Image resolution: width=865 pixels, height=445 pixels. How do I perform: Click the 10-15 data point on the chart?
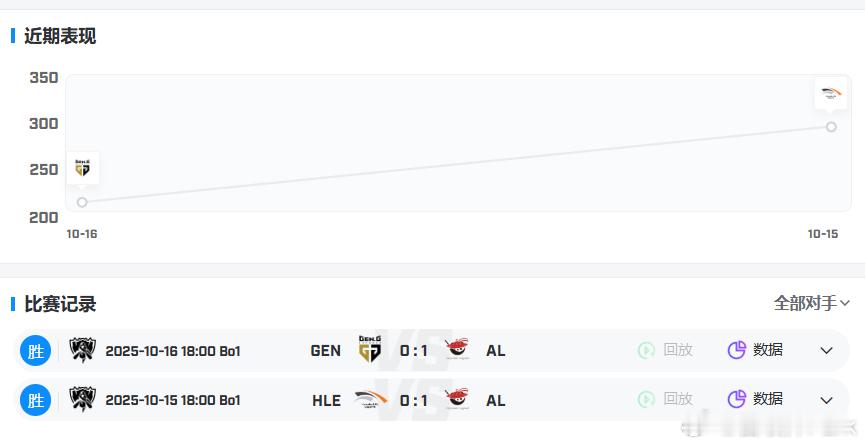click(x=831, y=127)
